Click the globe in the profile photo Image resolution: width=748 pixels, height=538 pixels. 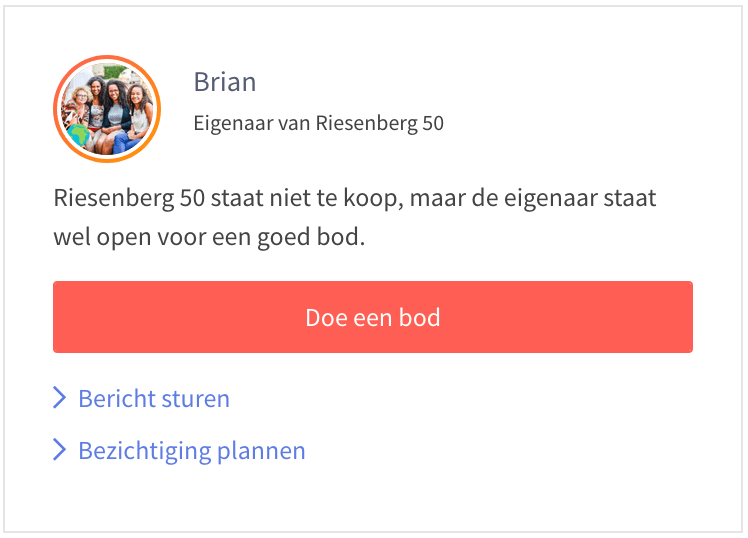pos(77,134)
